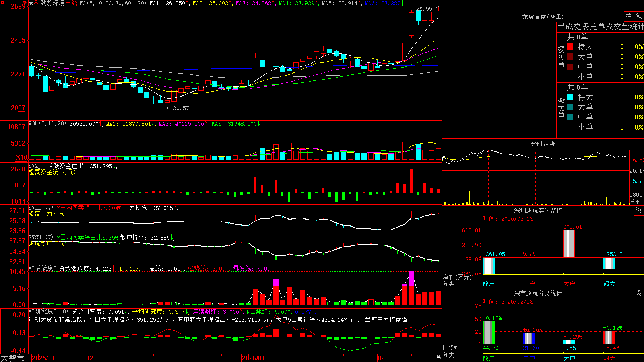Image resolution: width=644 pixels, height=362 pixels.
Task: Click the MA1: 26.350 value
Action: pos(167,3)
